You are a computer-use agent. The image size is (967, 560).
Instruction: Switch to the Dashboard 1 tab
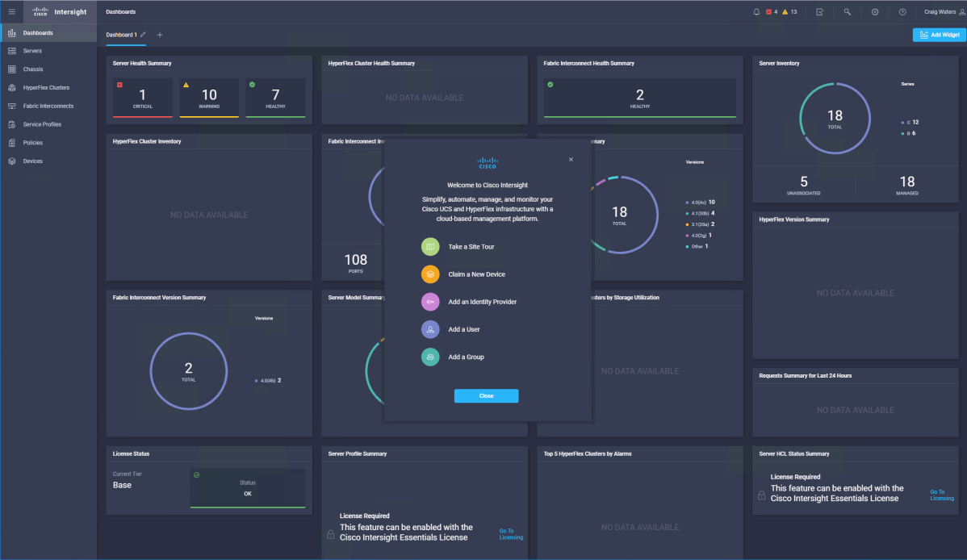pos(119,35)
